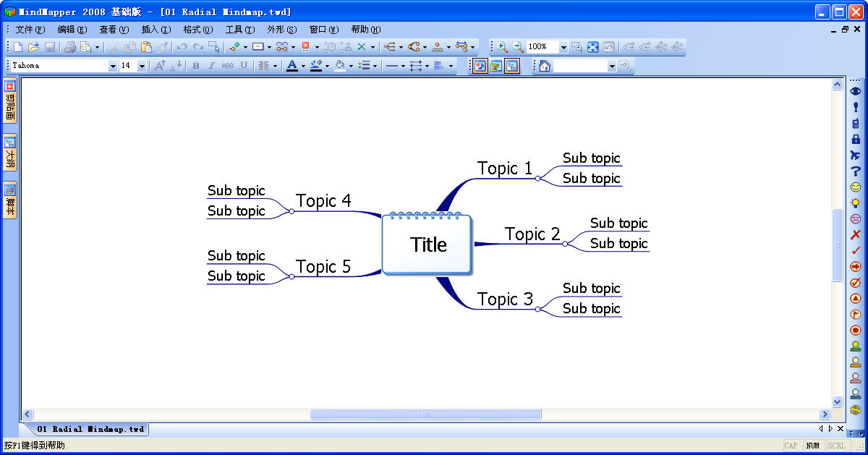The width and height of the screenshot is (868, 455).
Task: Click the Zoom Out magnifier icon
Action: click(x=518, y=47)
